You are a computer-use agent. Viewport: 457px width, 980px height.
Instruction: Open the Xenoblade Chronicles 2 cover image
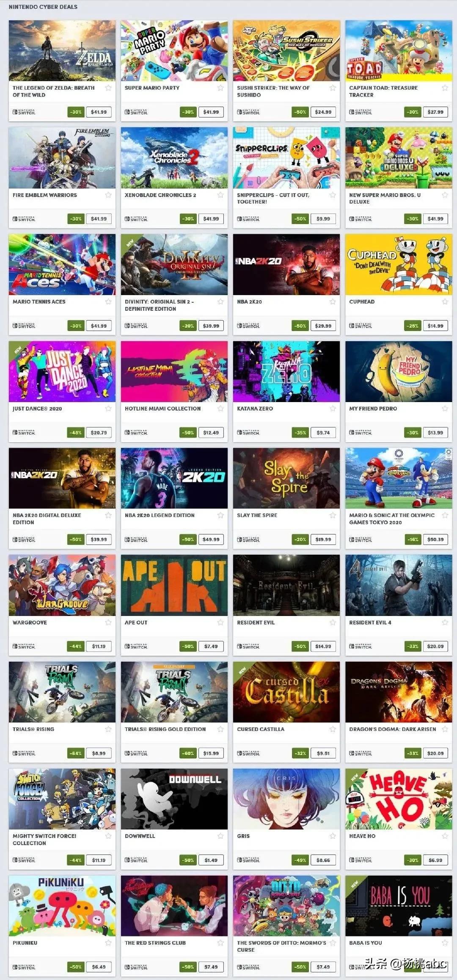(174, 158)
